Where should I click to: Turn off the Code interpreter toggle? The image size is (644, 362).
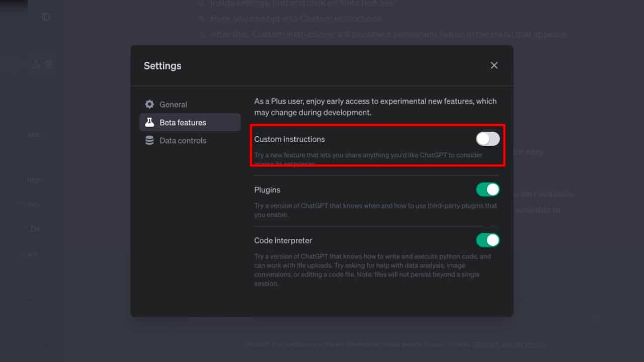click(x=488, y=240)
